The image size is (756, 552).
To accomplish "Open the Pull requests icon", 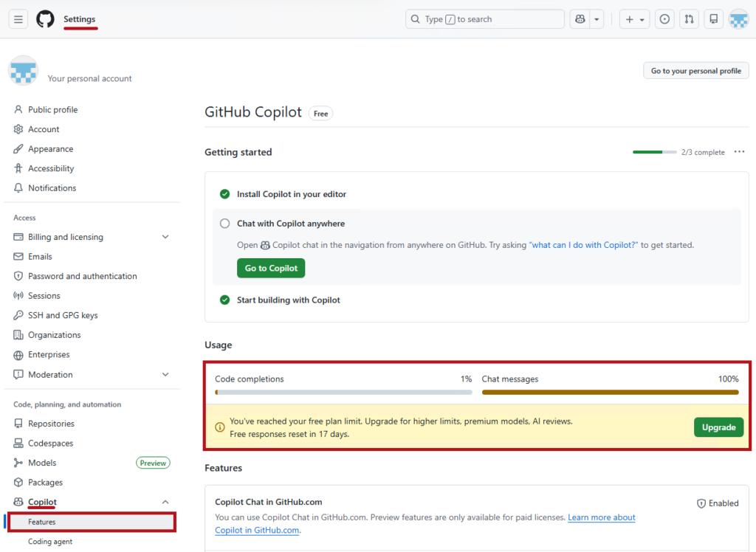I will click(688, 18).
